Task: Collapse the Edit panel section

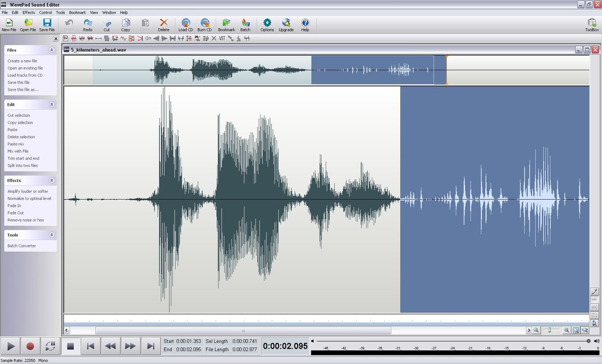Action: (52, 104)
